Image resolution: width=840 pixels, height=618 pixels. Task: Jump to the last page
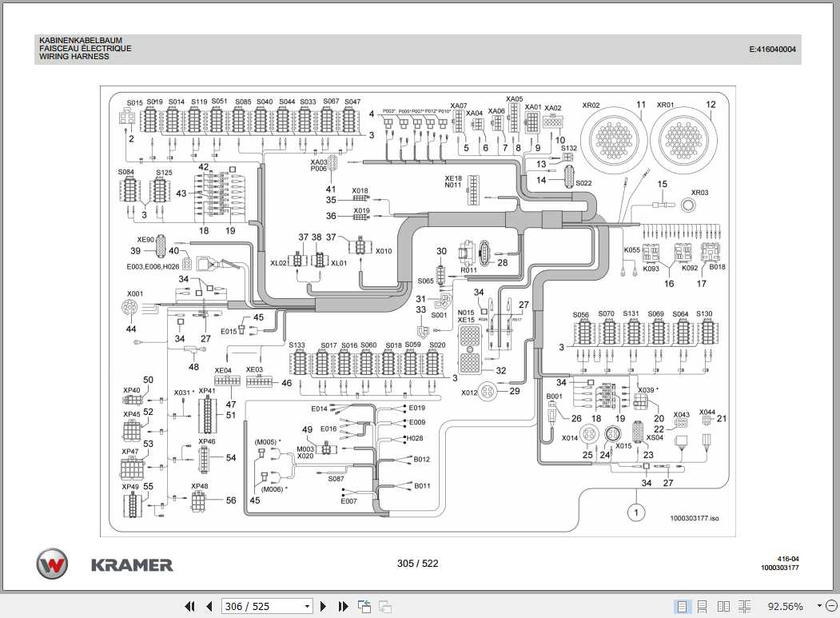coord(343,607)
